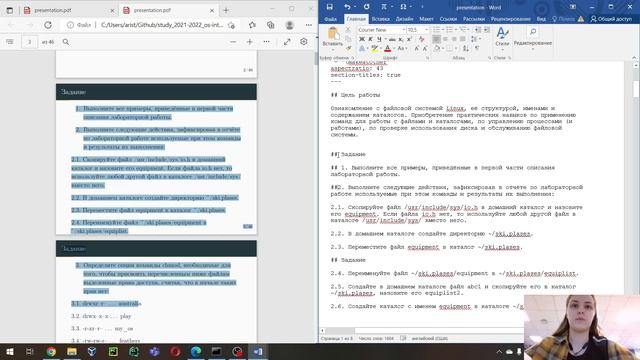Open the font size 10,5 dropdown
640x360 pixels.
coord(427,30)
